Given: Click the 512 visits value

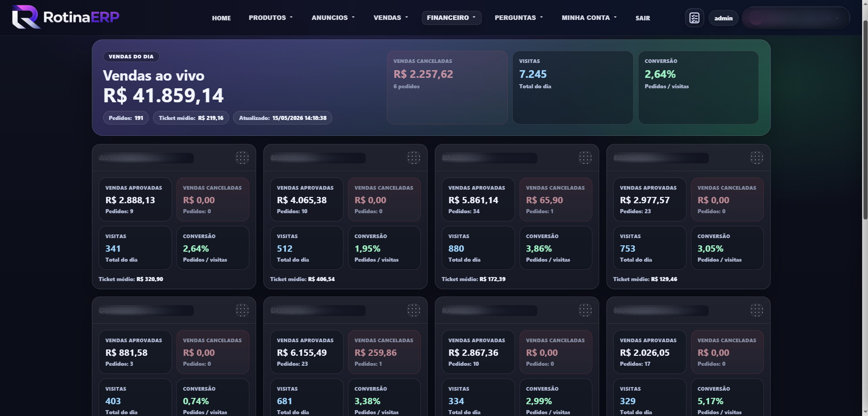Looking at the screenshot, I should 285,249.
